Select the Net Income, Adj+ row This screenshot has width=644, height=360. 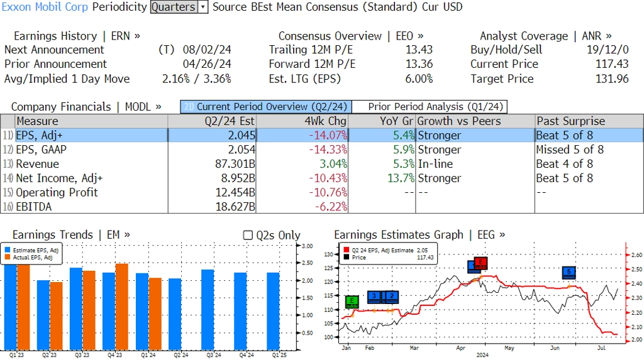coord(322,178)
